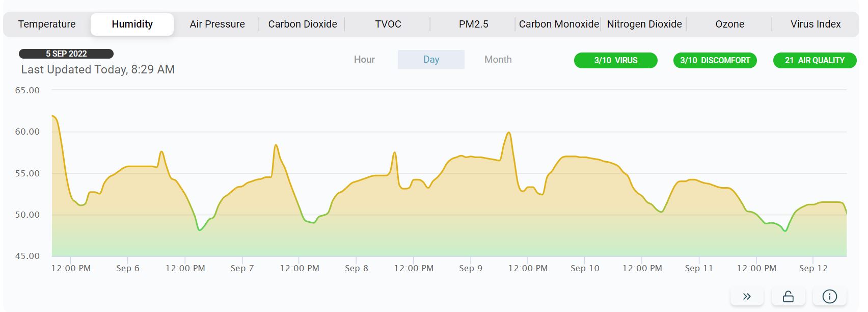Select the Nitrogen Dioxide tab
This screenshot has width=868, height=312.
click(x=644, y=24)
